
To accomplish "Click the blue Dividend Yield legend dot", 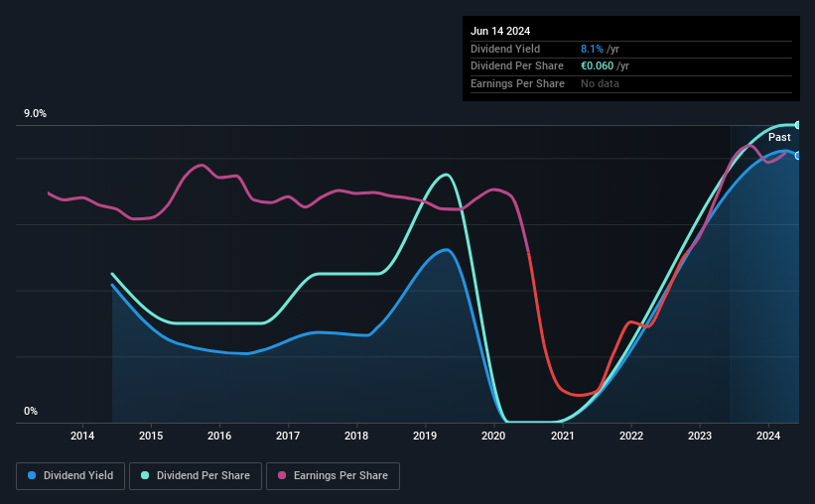I will [x=32, y=475].
